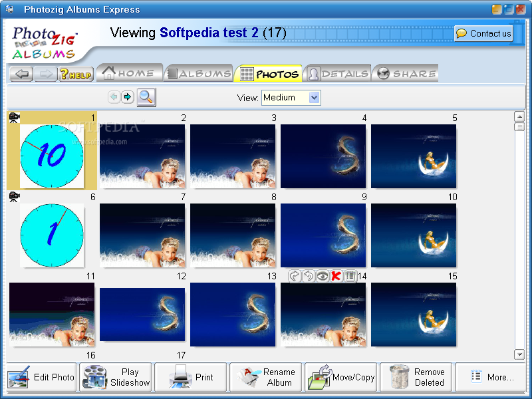Open the Share tab
This screenshot has width=532, height=399.
coord(406,73)
